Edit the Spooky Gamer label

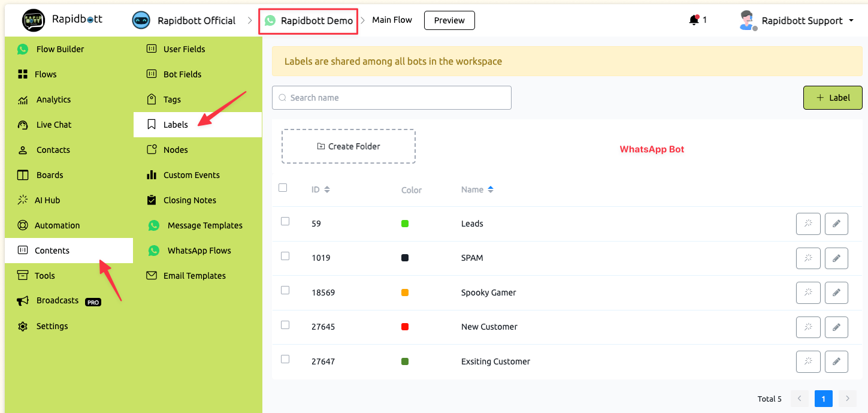[836, 293]
